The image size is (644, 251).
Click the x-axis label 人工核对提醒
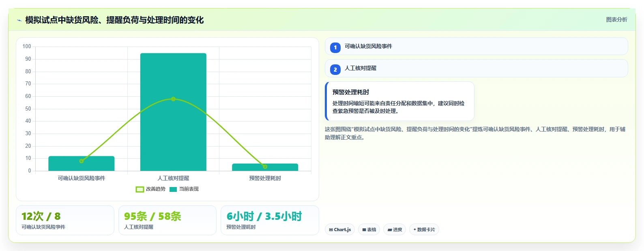coord(173,178)
